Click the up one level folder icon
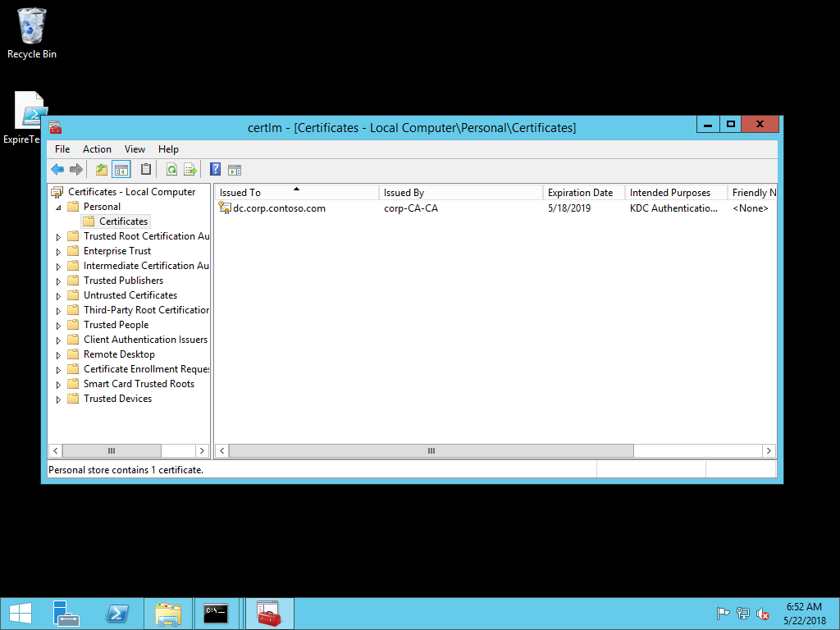The height and width of the screenshot is (630, 840). pos(100,169)
